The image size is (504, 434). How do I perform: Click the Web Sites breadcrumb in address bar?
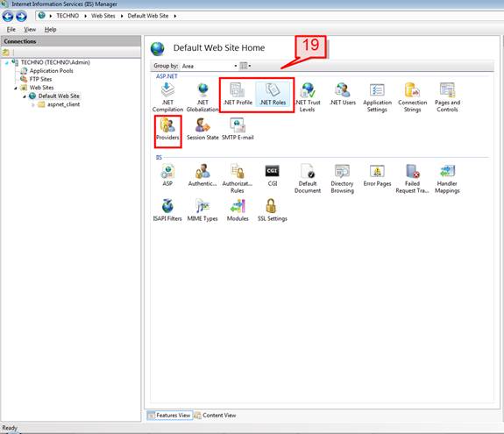point(103,16)
